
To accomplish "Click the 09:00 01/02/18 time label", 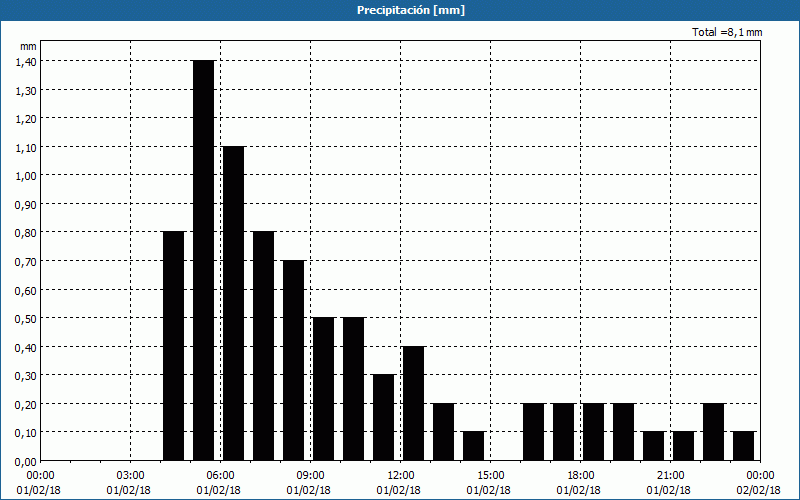I will pos(309,483).
